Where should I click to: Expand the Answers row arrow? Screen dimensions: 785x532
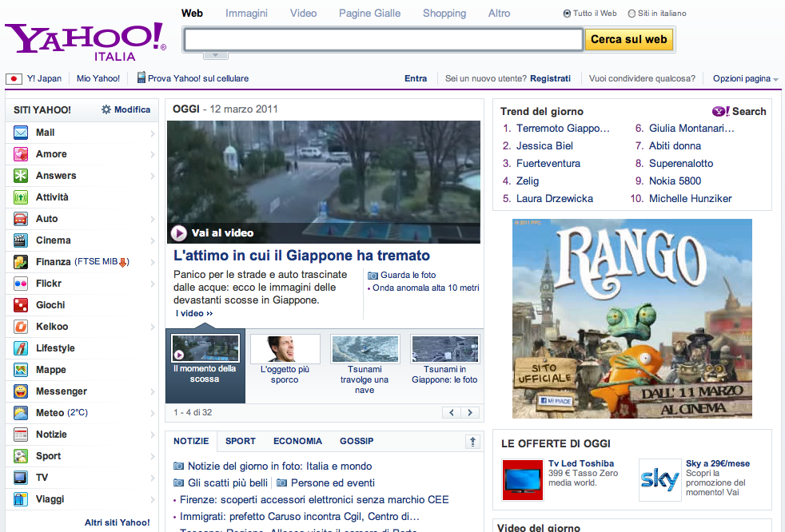152,177
